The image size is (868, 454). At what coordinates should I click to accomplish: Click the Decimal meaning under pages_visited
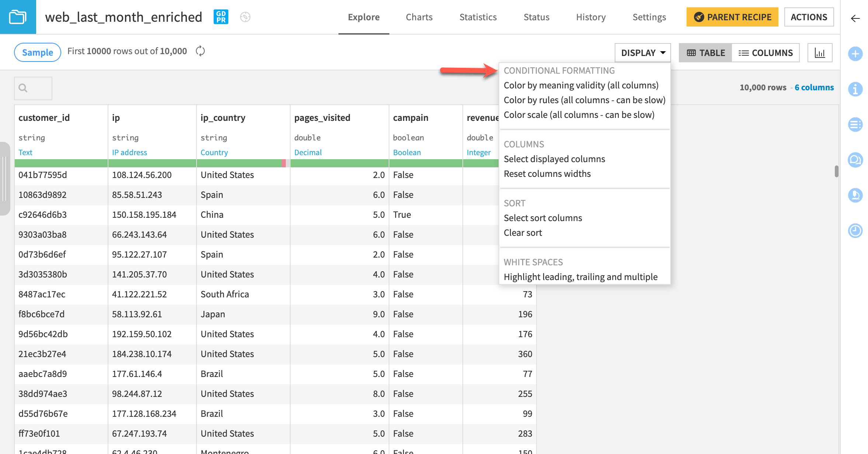point(308,152)
